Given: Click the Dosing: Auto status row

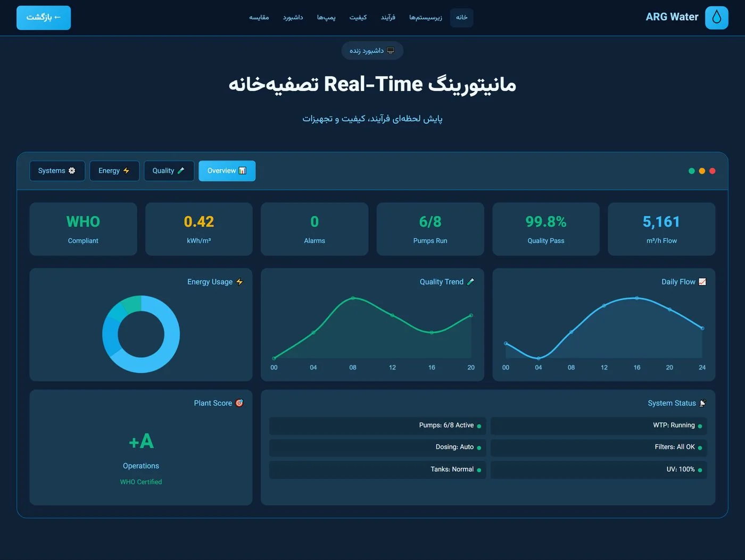Looking at the screenshot, I should coord(378,447).
